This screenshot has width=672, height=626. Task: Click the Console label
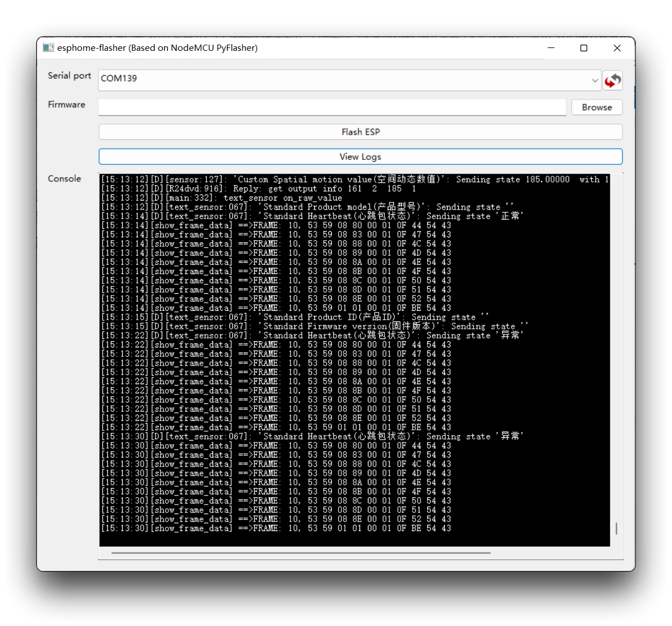click(64, 179)
